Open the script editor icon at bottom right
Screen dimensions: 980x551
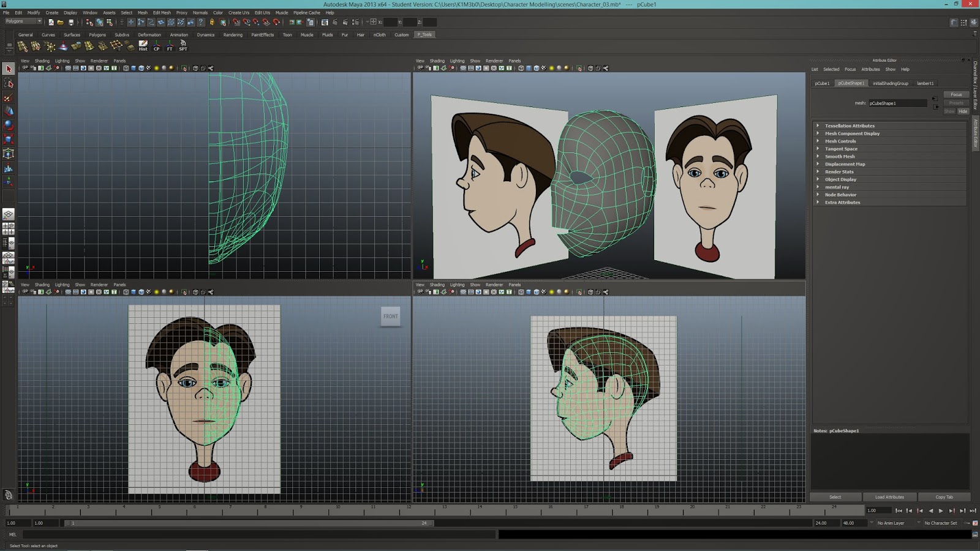click(975, 534)
